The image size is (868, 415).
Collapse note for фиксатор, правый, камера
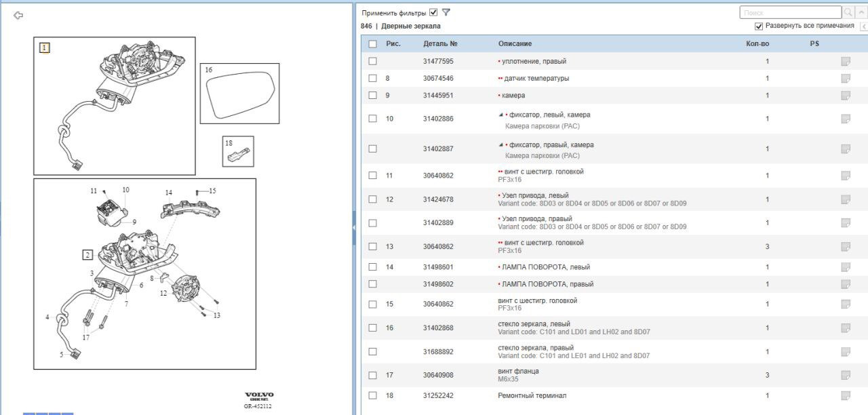point(500,145)
